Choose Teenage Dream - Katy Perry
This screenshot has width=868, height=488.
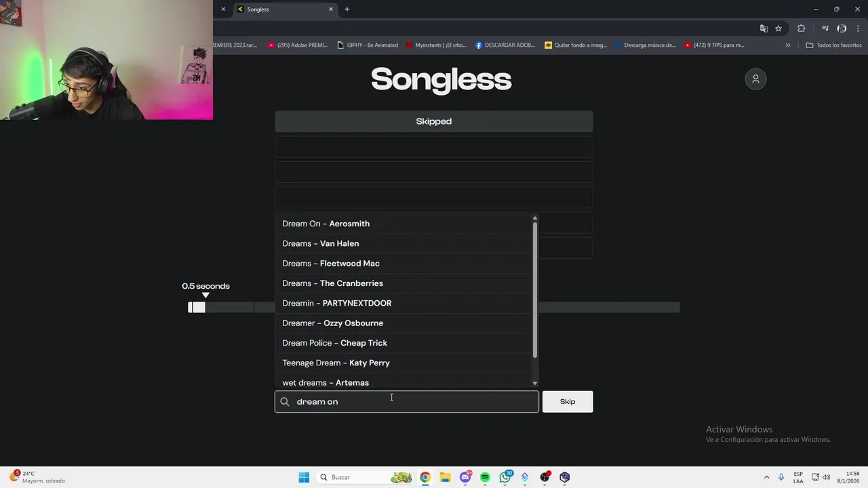click(x=404, y=363)
